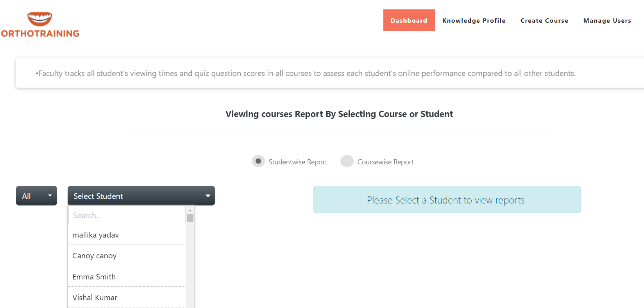Choose the Coursewise Report radio button
Screen dimensions: 644x308
[347, 161]
